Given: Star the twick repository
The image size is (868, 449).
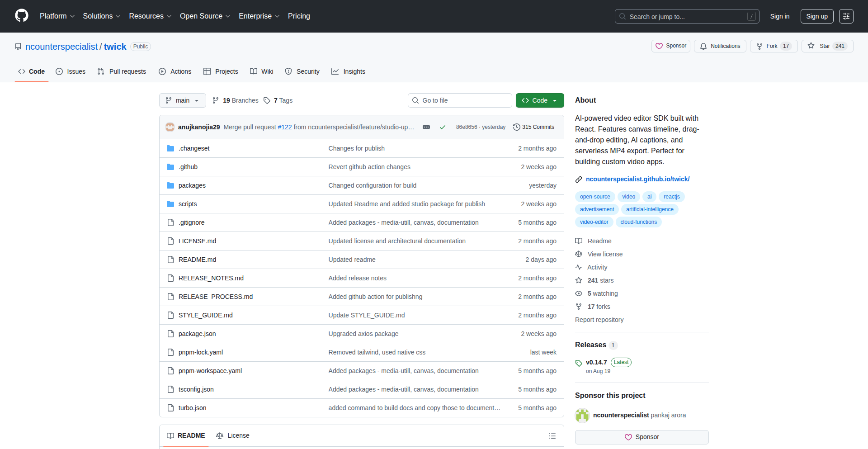Looking at the screenshot, I should (827, 46).
